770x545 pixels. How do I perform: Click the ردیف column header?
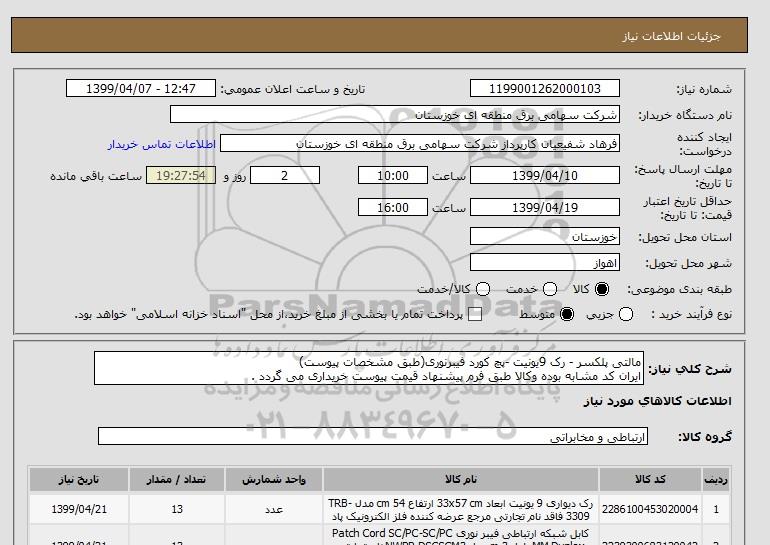[716, 479]
